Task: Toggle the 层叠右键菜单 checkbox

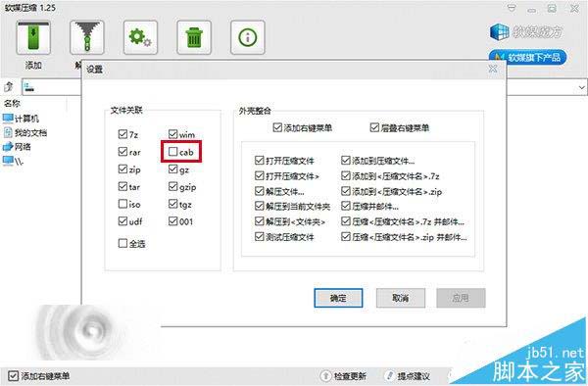Action: [374, 127]
